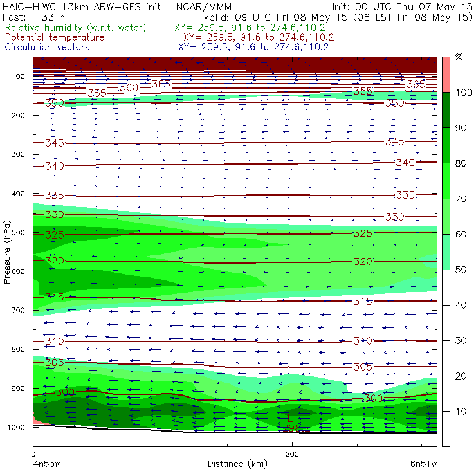476x476 pixels.
Task: Click the '200' distance axis tick label
Action: tap(292, 454)
